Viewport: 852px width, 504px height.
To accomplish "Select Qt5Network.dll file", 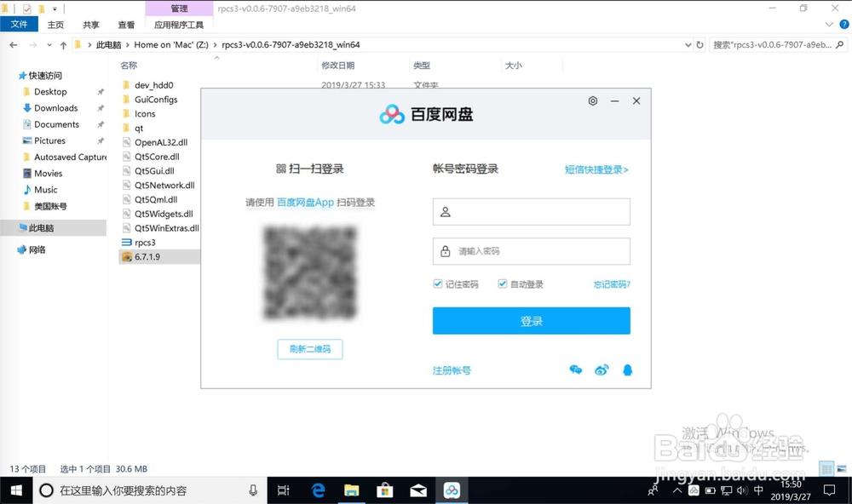I will [164, 186].
